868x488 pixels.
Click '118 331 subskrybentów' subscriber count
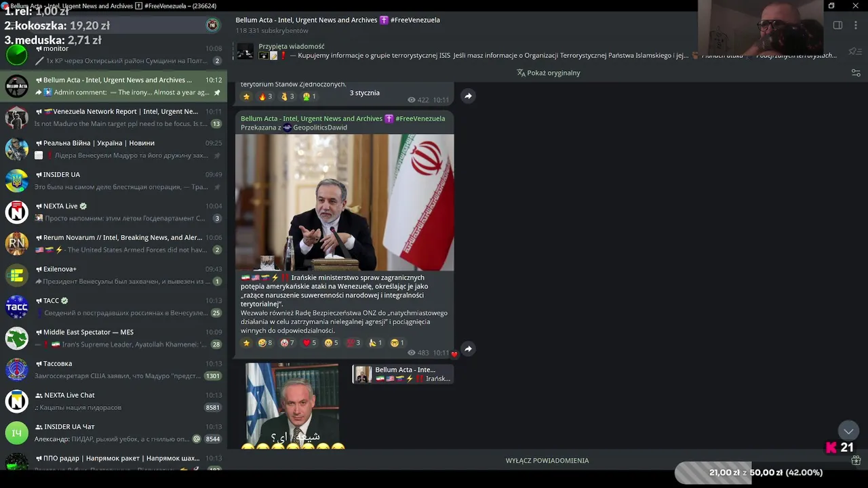272,31
